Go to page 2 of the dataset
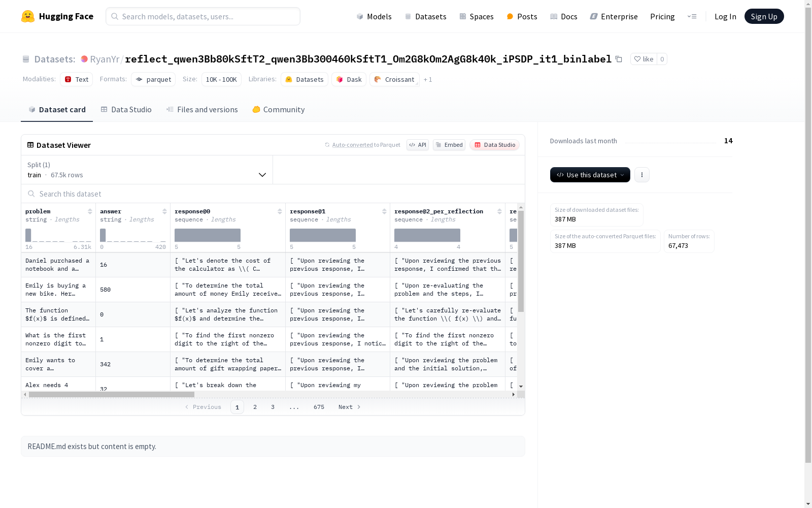This screenshot has height=508, width=812. click(x=255, y=407)
